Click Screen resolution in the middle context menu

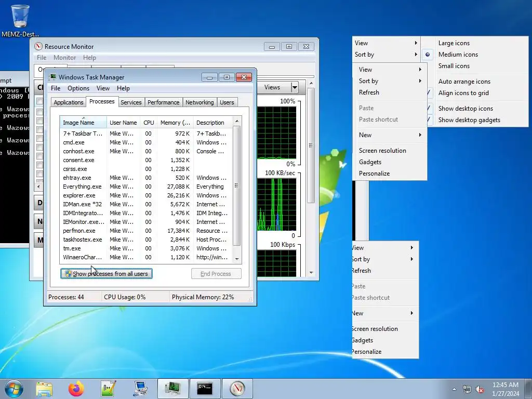tap(390, 151)
